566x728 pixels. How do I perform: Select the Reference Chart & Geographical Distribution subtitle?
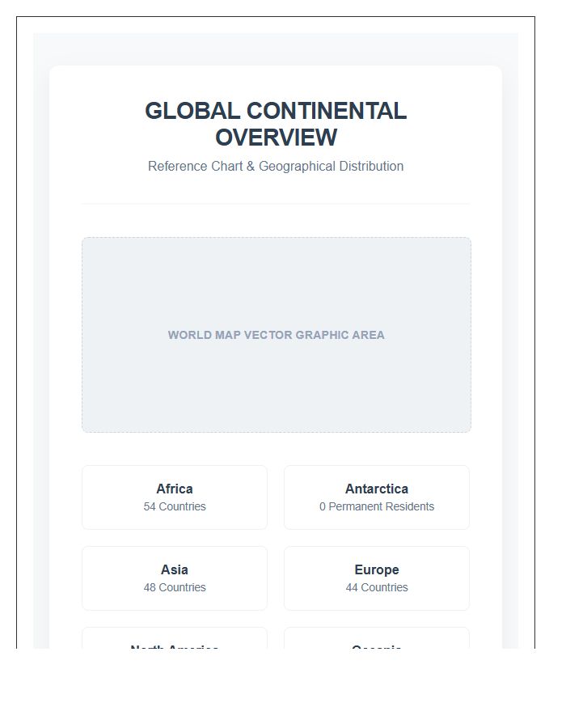276,166
